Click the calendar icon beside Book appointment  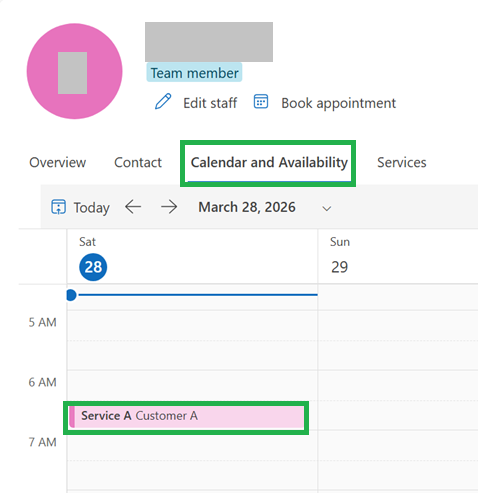point(261,101)
